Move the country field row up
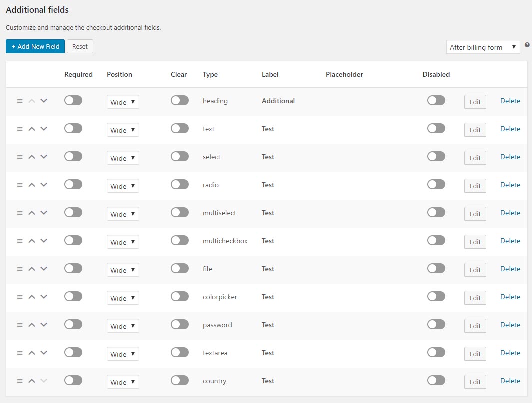Screen dimensions: 532x403 point(32,381)
